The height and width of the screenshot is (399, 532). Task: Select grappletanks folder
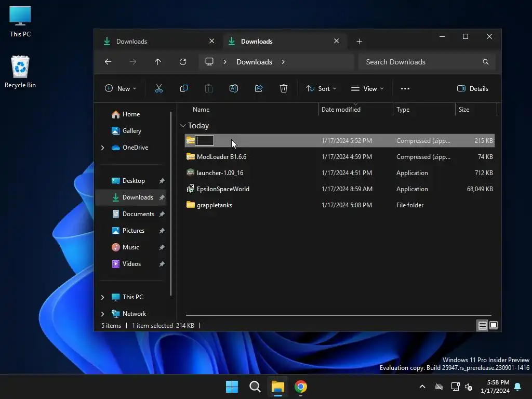pyautogui.click(x=339, y=205)
